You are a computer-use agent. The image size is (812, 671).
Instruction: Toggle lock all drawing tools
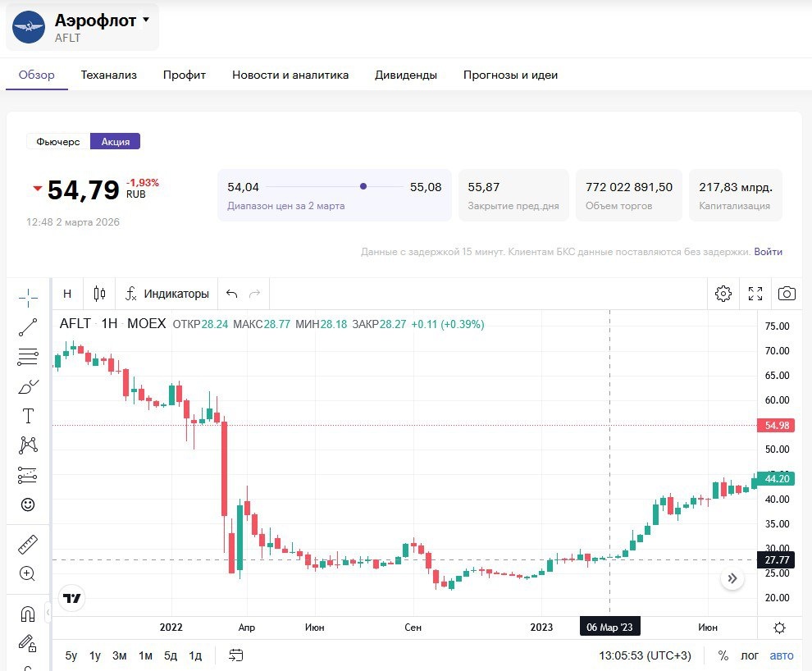tap(28, 644)
